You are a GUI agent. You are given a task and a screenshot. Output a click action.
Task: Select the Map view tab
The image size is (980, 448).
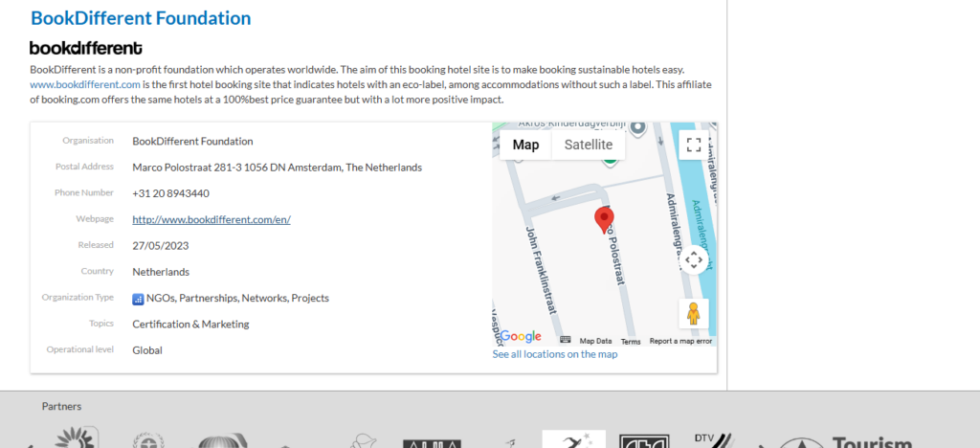(525, 145)
